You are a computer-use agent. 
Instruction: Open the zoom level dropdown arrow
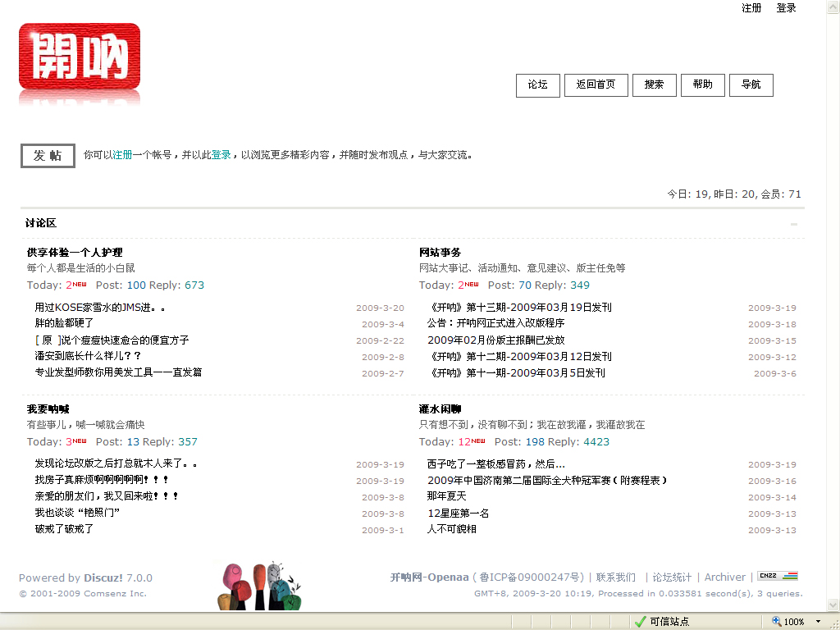click(817, 622)
